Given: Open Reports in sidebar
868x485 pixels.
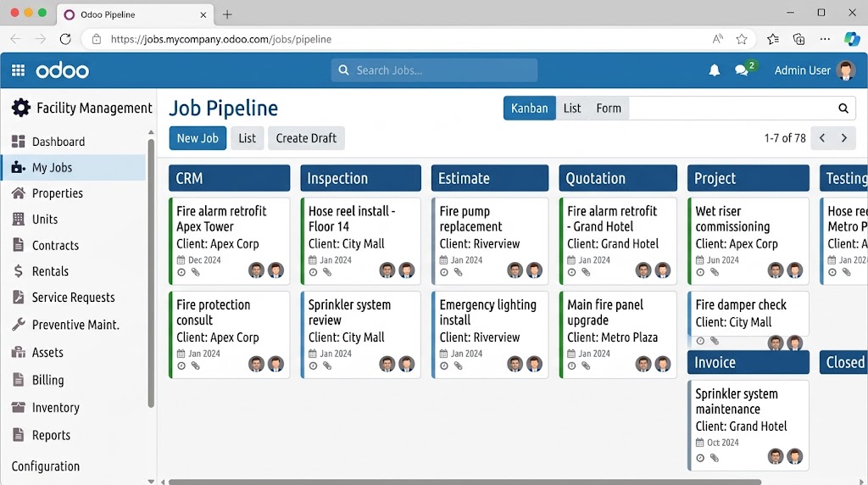Looking at the screenshot, I should [75, 435].
